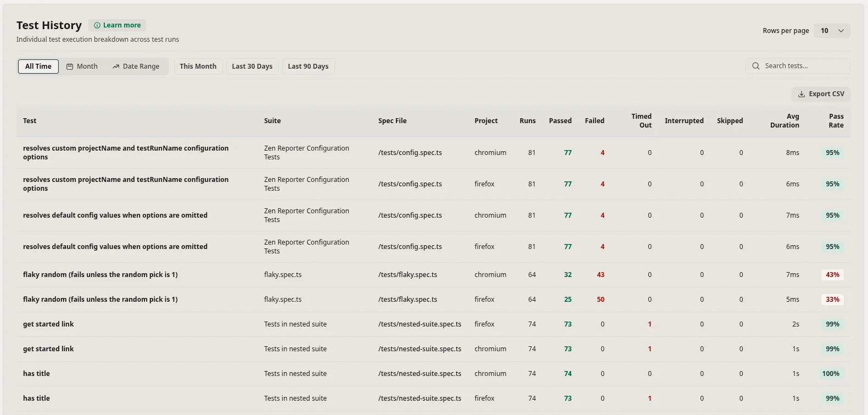This screenshot has width=868, height=415.
Task: Sort by the Runs column header
Action: (528, 121)
